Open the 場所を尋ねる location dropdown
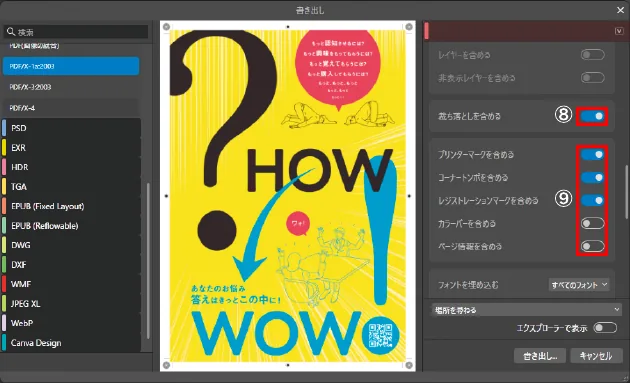The image size is (630, 383). 528,310
